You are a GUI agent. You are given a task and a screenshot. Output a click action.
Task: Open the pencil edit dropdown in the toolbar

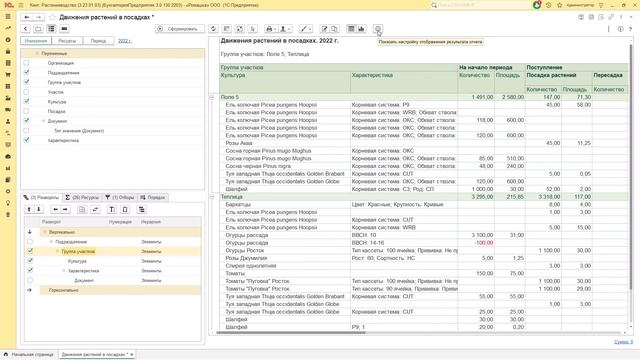[305, 29]
